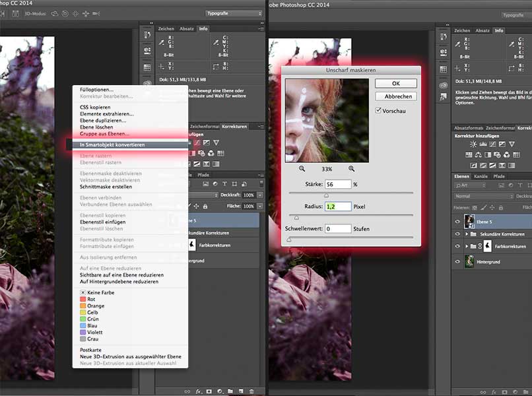Expand the Sekundäre Korrekturen group
This screenshot has width=532, height=396.
[467, 234]
